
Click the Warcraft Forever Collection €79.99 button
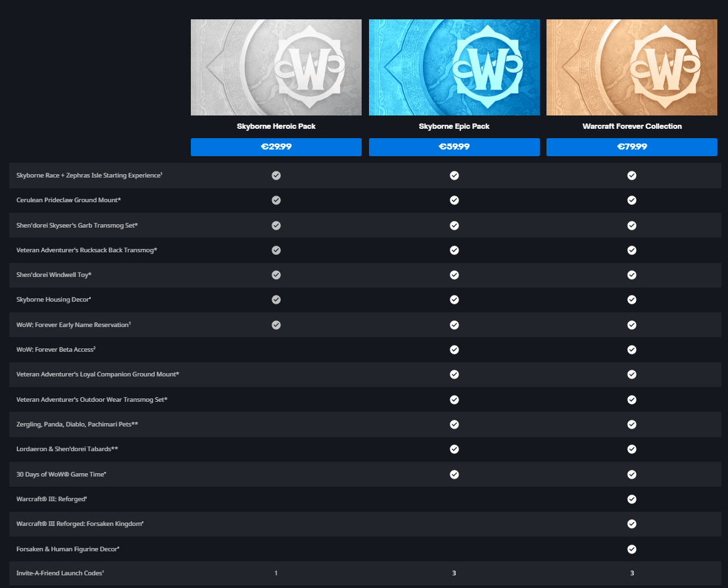(x=632, y=147)
